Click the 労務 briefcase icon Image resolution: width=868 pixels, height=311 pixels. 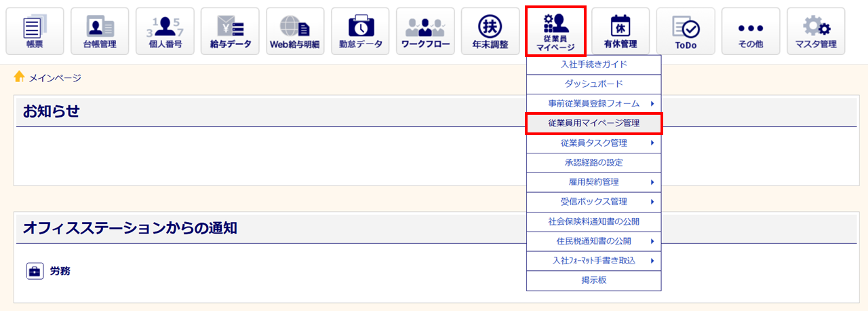pos(35,271)
